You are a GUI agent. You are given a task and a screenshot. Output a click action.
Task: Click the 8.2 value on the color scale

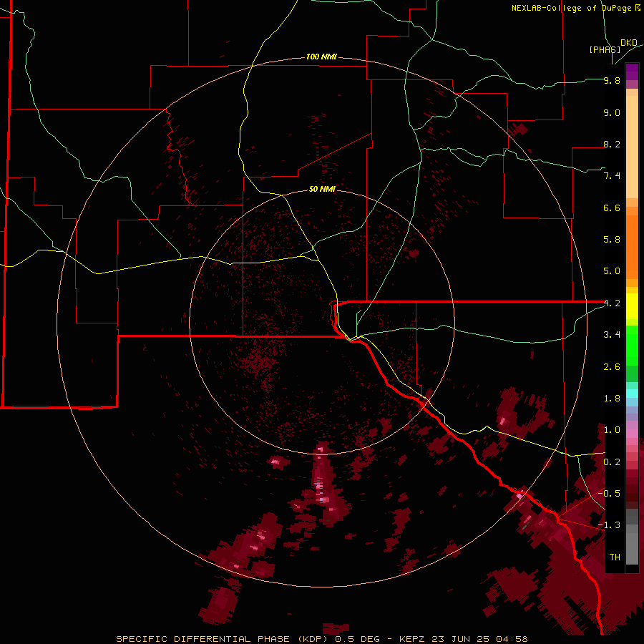pos(612,144)
